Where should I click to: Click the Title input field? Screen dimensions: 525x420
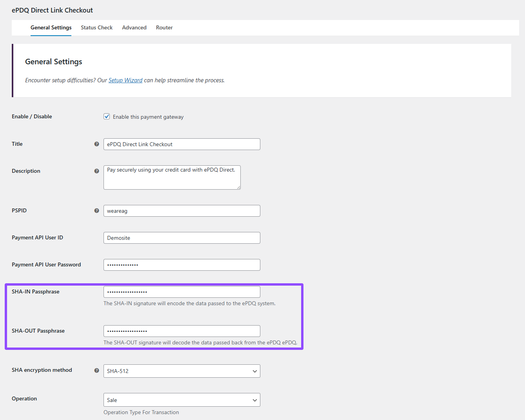[182, 144]
